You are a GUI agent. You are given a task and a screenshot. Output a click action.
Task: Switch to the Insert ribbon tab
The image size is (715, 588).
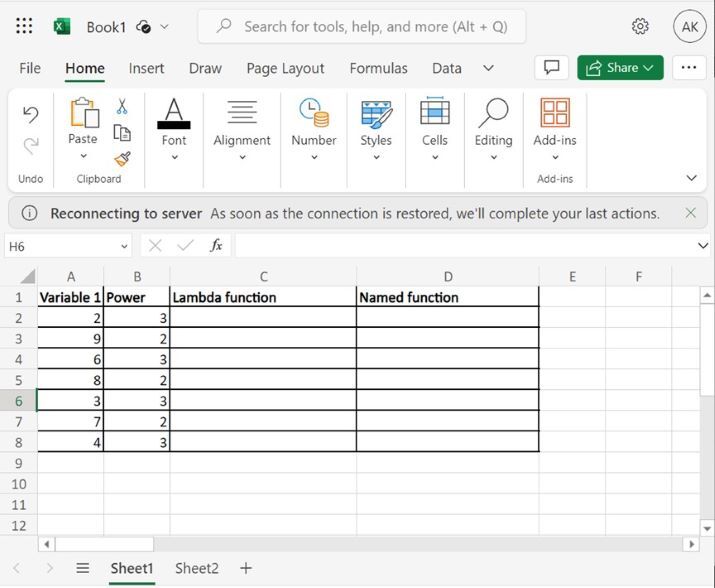[x=146, y=68]
